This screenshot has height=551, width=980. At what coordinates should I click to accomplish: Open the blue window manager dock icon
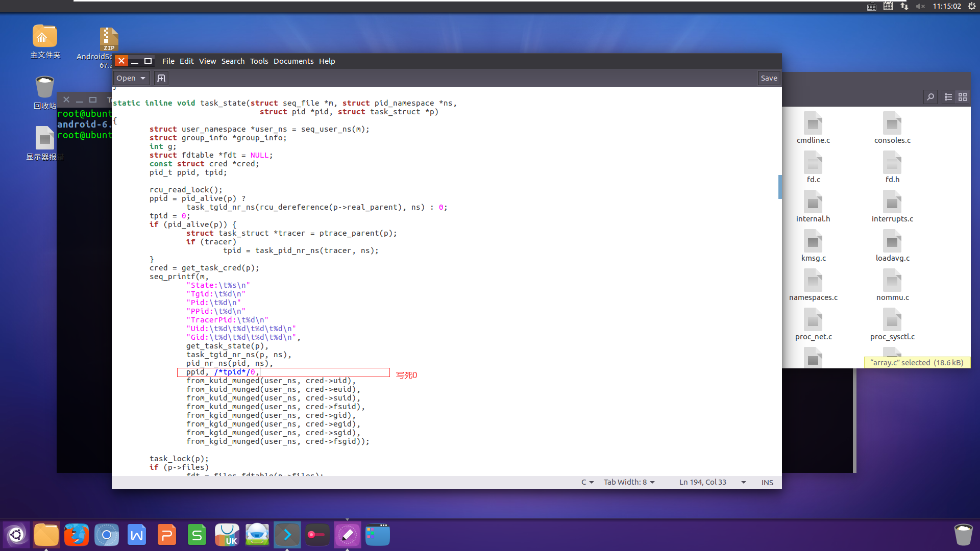(378, 535)
